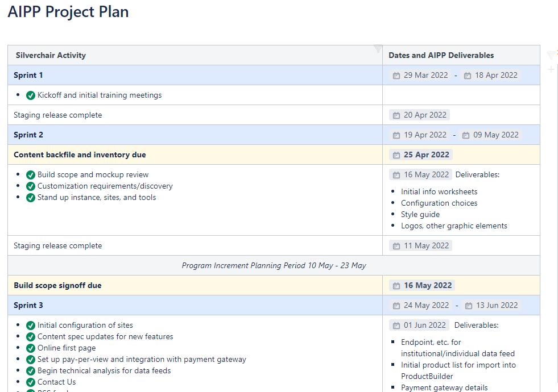Uncheck the Build scope and mockup review task

(31, 175)
